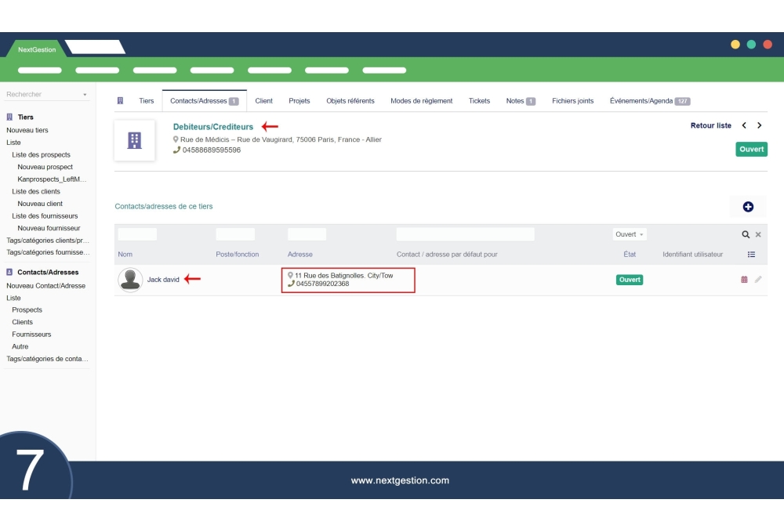This screenshot has width=784, height=532.
Task: Click the calendar icon on Jack david's row
Action: [744, 279]
